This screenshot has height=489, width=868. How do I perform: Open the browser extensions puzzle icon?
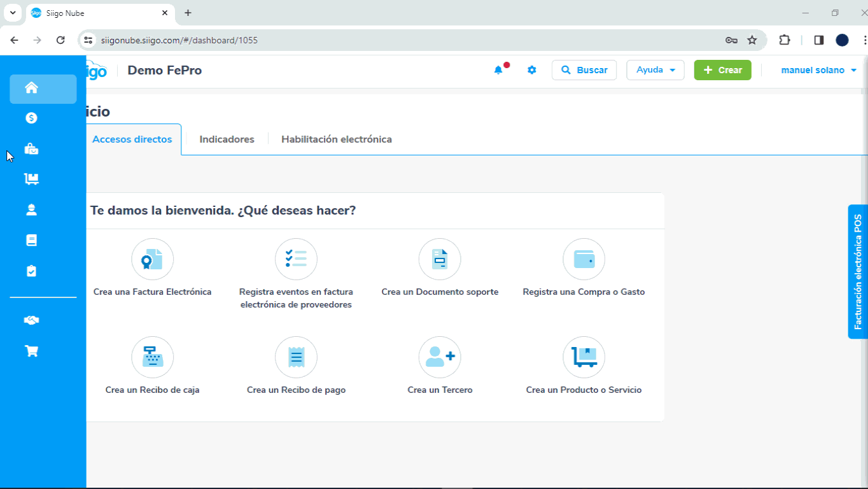785,40
